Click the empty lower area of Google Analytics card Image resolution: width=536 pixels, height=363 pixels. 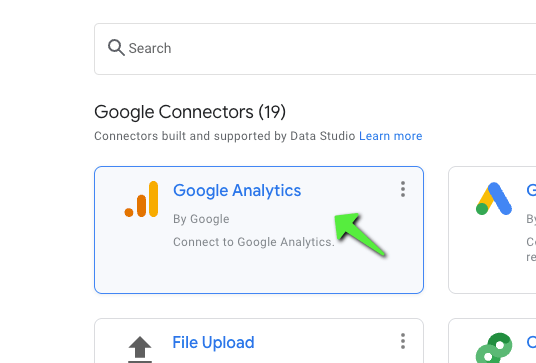[259, 272]
